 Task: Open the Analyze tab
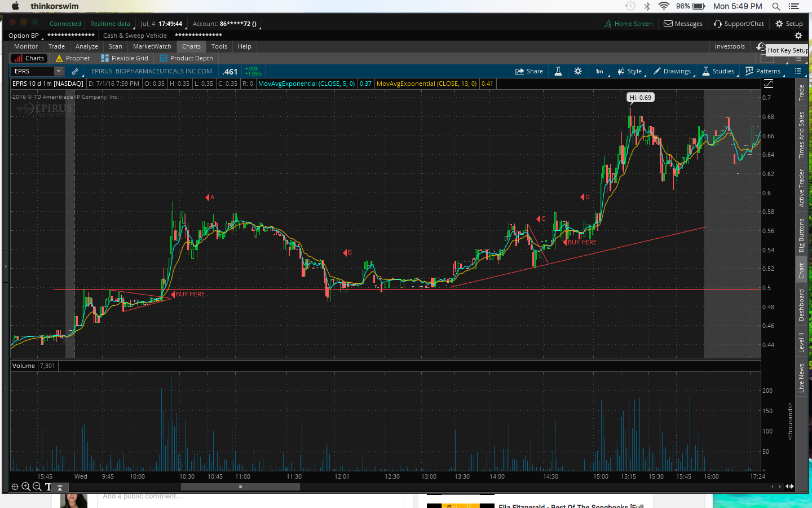86,46
